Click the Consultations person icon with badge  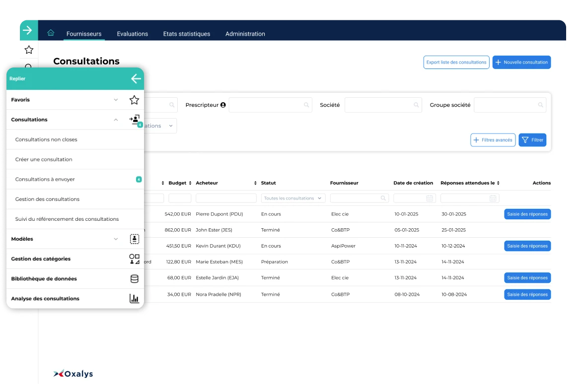pos(134,120)
